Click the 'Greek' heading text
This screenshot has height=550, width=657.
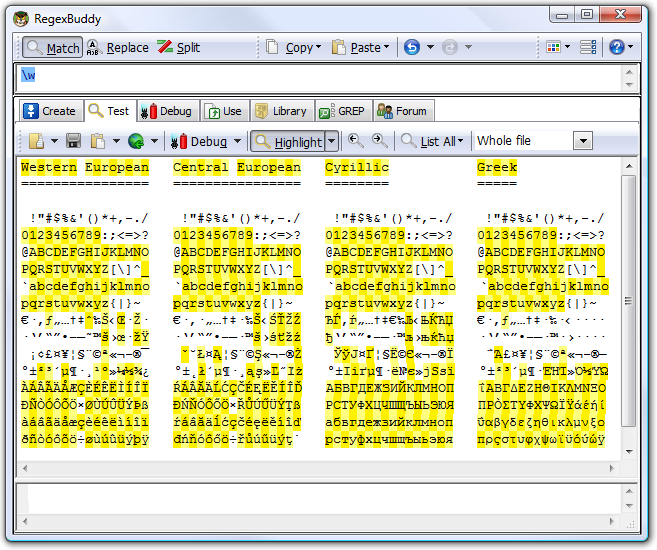pos(497,167)
